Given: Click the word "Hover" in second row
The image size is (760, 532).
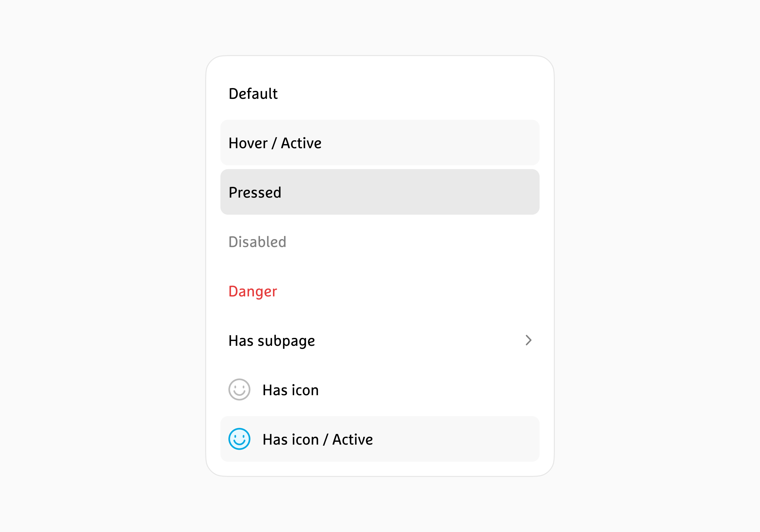Looking at the screenshot, I should coord(248,143).
